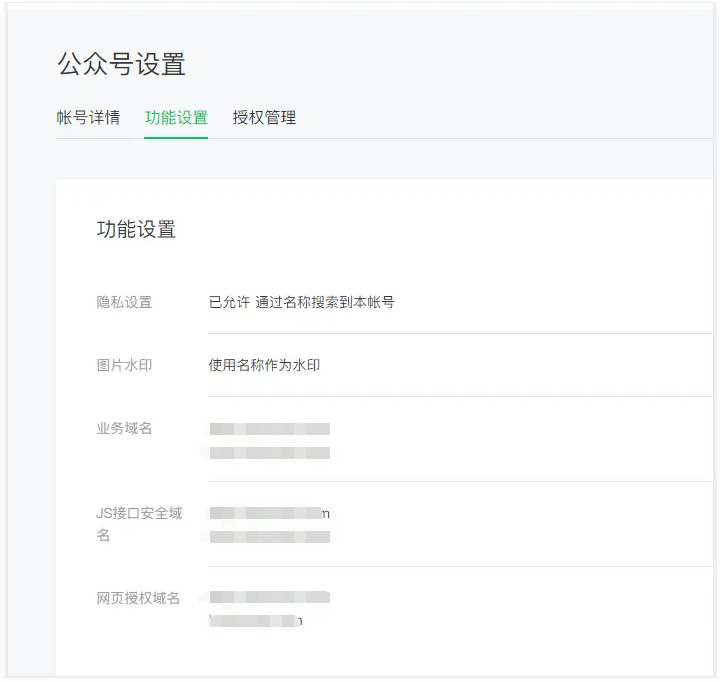Image resolution: width=720 pixels, height=682 pixels.
Task: Click the 隐私设置 row label
Action: (x=124, y=302)
